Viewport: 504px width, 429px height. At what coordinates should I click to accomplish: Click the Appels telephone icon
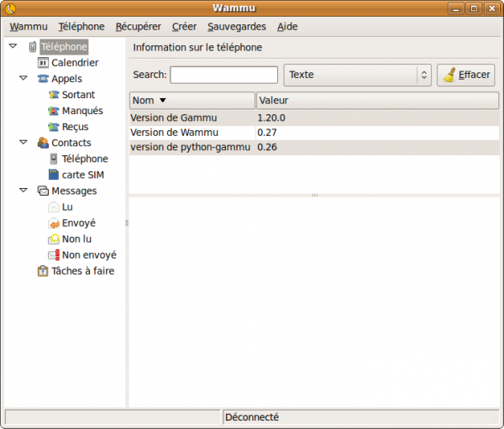coord(43,79)
